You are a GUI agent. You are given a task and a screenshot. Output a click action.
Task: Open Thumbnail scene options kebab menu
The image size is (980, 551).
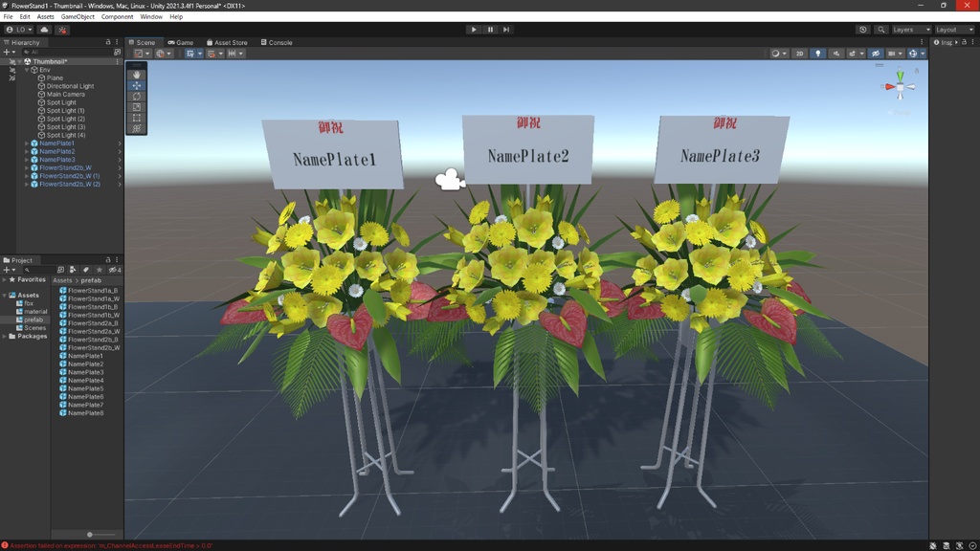(117, 62)
